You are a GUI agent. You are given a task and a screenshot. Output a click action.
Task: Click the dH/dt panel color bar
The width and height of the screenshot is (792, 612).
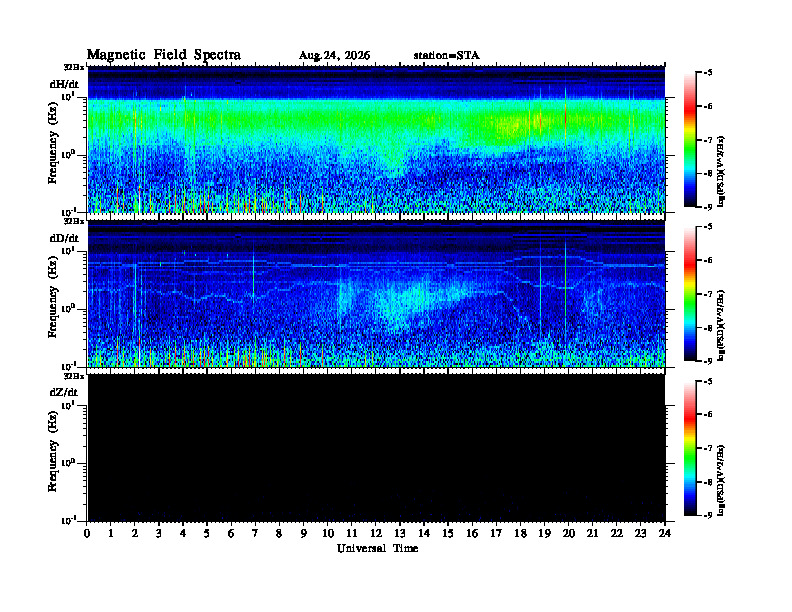click(689, 140)
